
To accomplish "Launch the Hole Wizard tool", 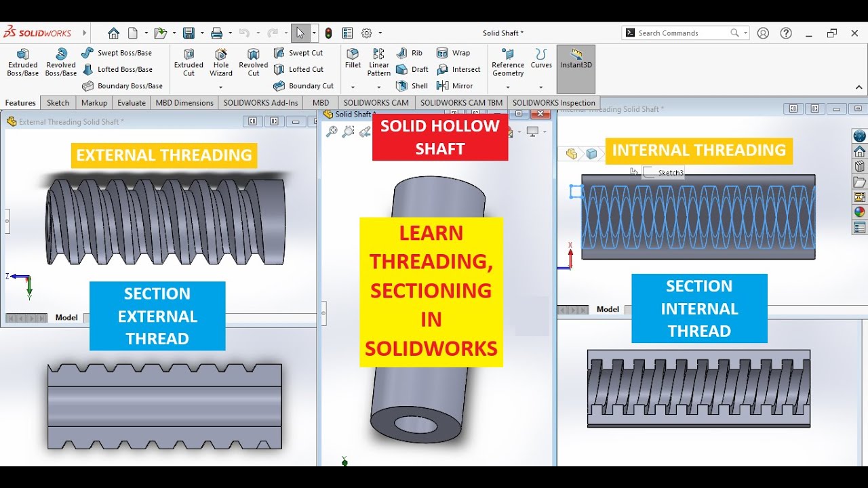I will tap(221, 62).
